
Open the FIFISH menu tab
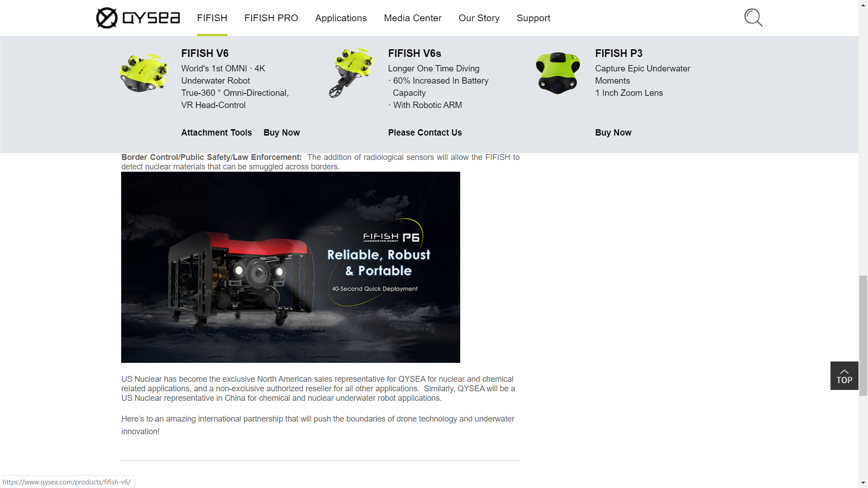212,18
